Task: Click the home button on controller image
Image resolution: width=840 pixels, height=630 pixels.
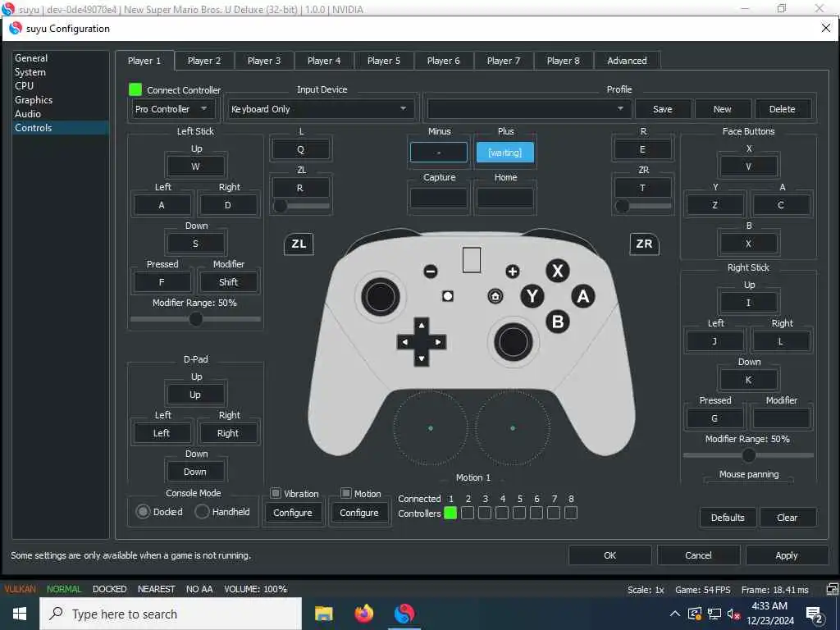Action: 495,295
